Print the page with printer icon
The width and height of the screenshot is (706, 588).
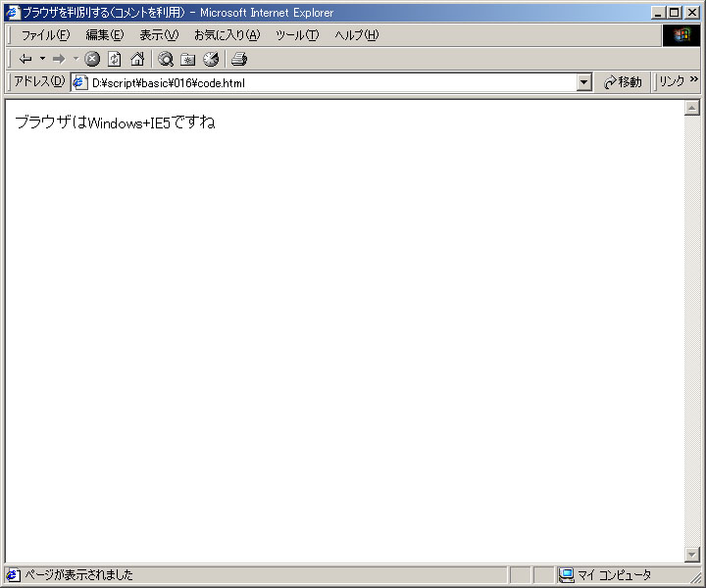pos(239,59)
